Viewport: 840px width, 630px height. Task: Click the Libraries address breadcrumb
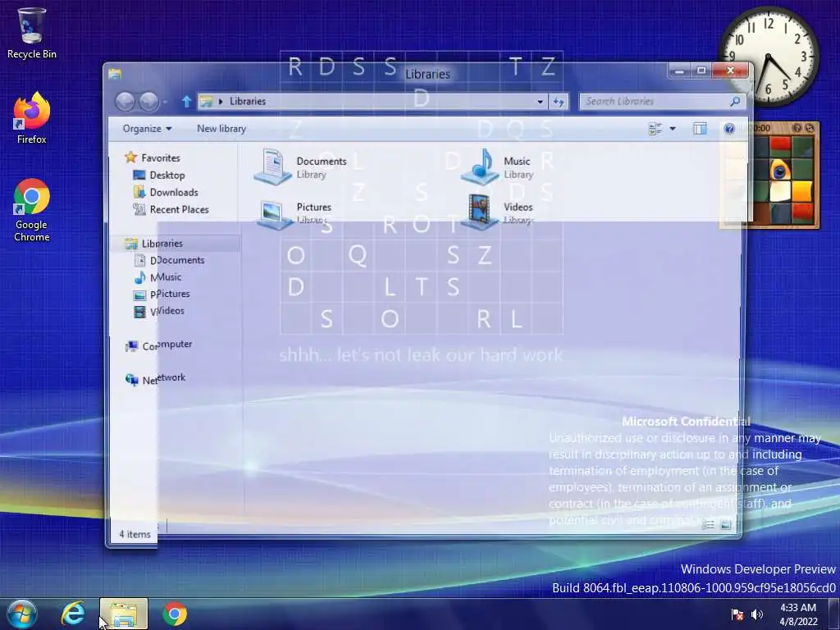point(248,101)
